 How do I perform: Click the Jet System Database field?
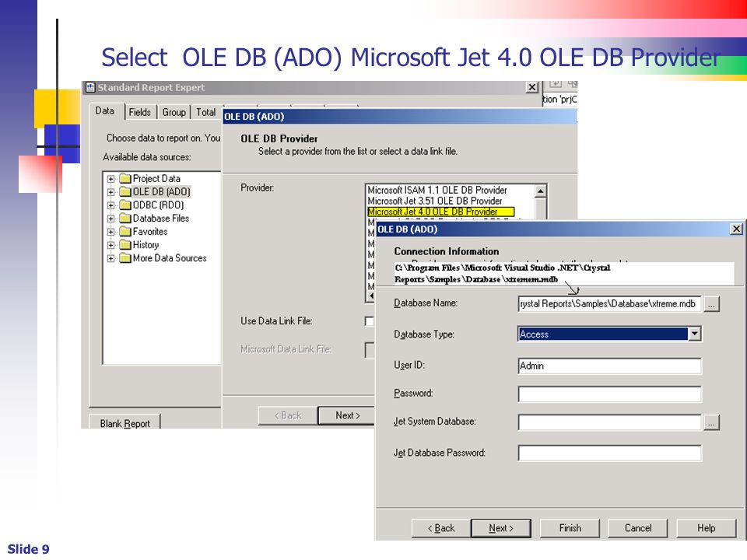609,422
